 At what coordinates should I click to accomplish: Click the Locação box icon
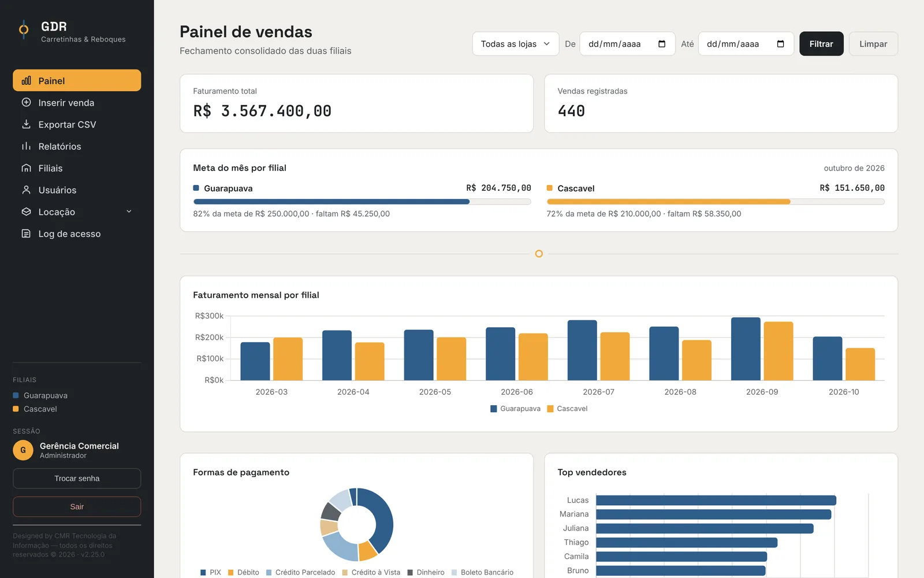pos(26,212)
